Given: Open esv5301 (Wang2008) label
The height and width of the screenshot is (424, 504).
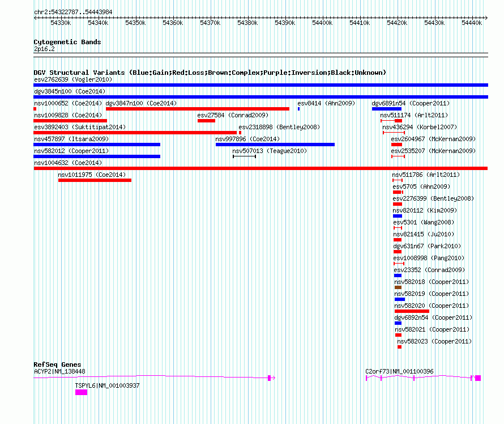Looking at the screenshot, I should [x=424, y=222].
